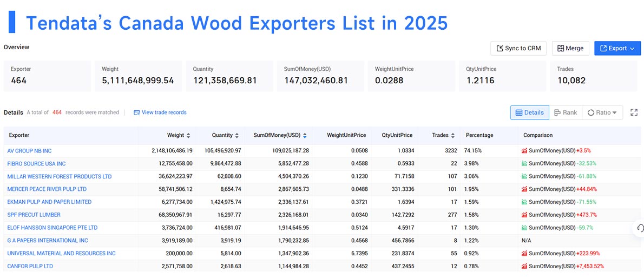Click the comparison chart icon for EKMAN PULP
Screen dimensions: 644x279
(x=524, y=202)
